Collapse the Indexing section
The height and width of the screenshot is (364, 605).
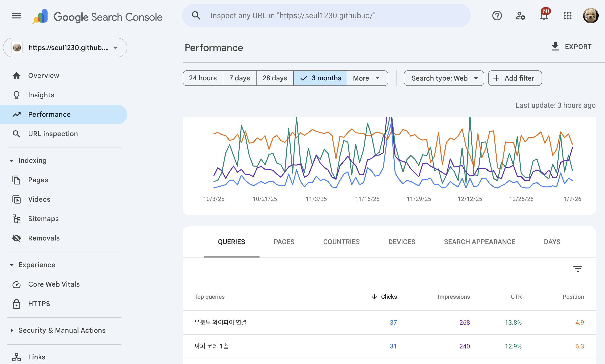pyautogui.click(x=11, y=161)
